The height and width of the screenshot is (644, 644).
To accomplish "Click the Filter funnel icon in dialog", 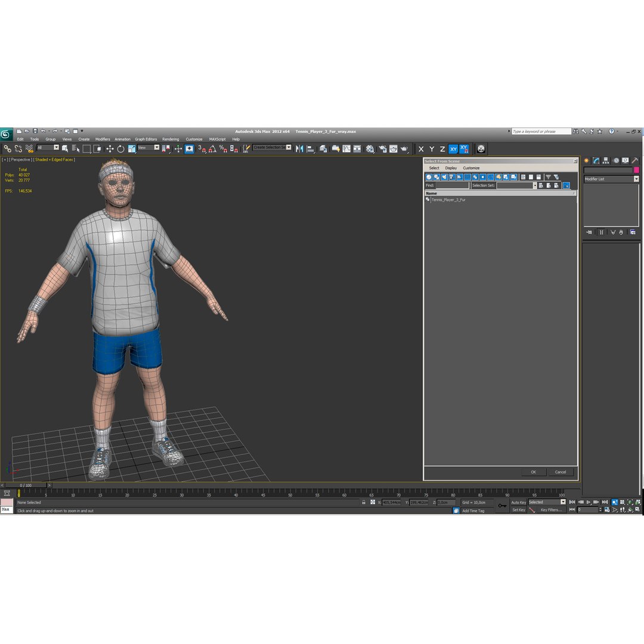I will 548,177.
